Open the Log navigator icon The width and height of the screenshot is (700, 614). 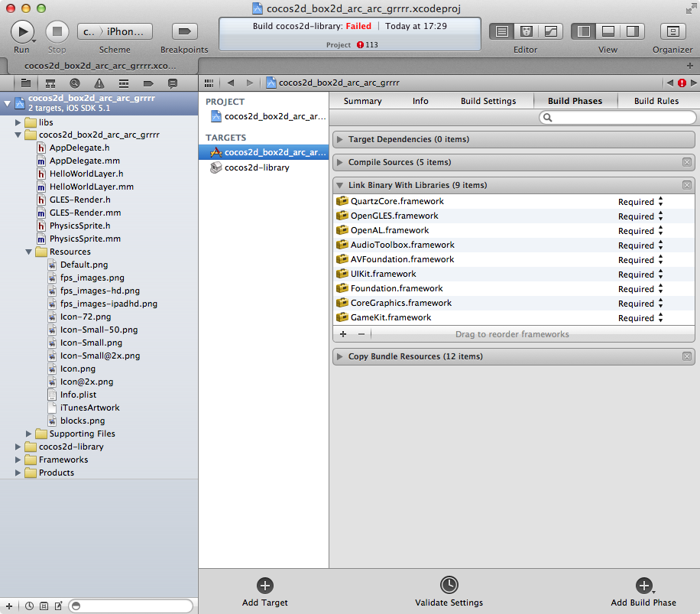172,83
